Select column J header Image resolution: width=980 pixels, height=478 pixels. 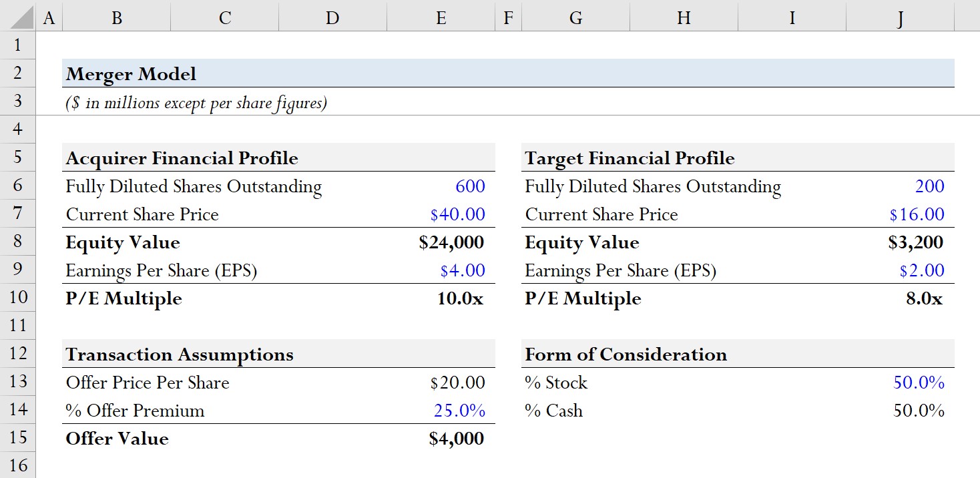tap(900, 17)
